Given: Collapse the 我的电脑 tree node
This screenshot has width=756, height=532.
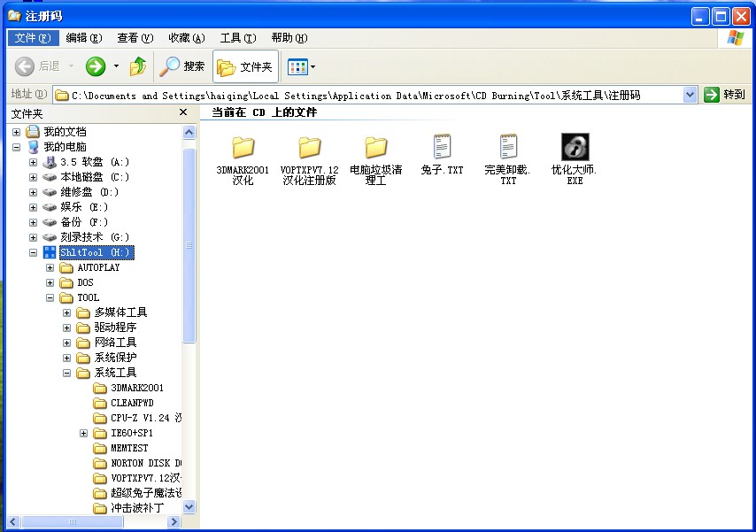Looking at the screenshot, I should point(17,147).
